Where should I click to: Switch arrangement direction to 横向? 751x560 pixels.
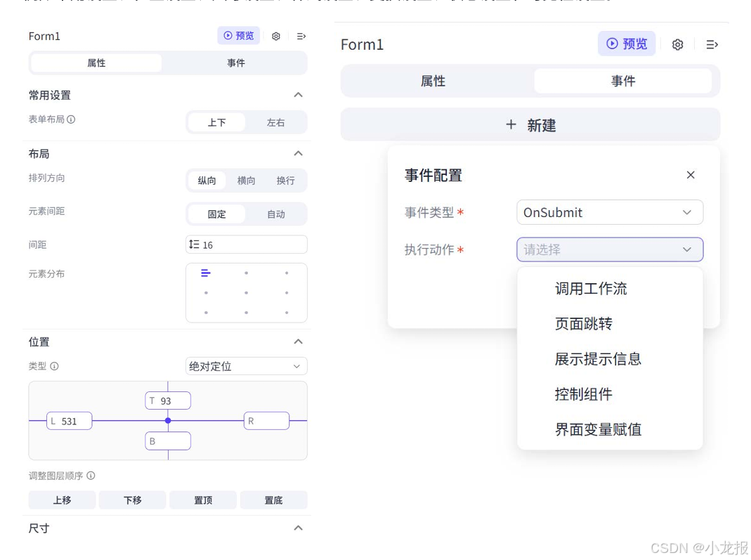coord(245,180)
